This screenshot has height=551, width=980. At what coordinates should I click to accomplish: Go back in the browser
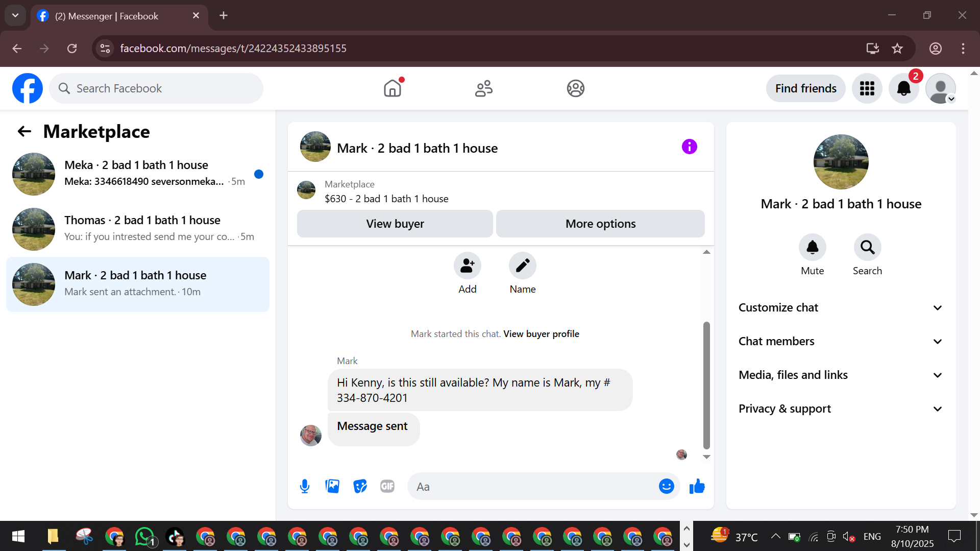17,49
